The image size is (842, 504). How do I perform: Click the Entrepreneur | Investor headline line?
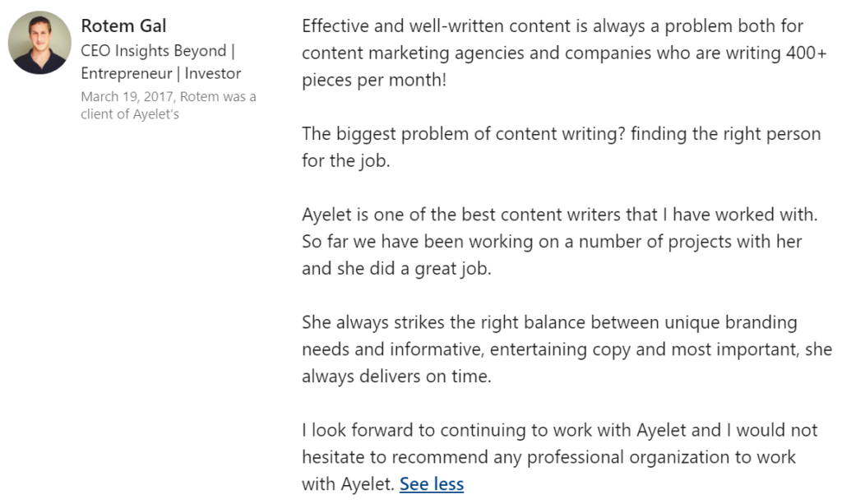pyautogui.click(x=161, y=73)
